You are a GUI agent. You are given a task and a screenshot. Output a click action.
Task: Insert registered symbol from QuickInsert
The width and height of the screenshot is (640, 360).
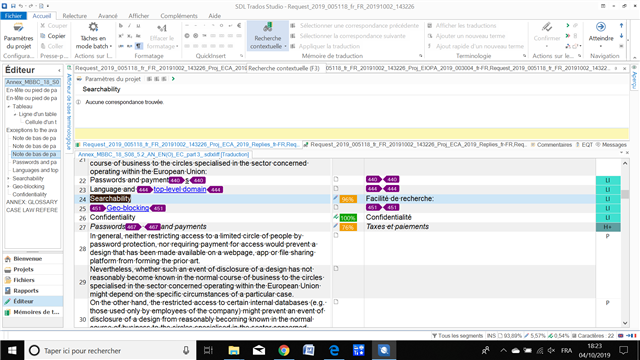click(x=196, y=36)
